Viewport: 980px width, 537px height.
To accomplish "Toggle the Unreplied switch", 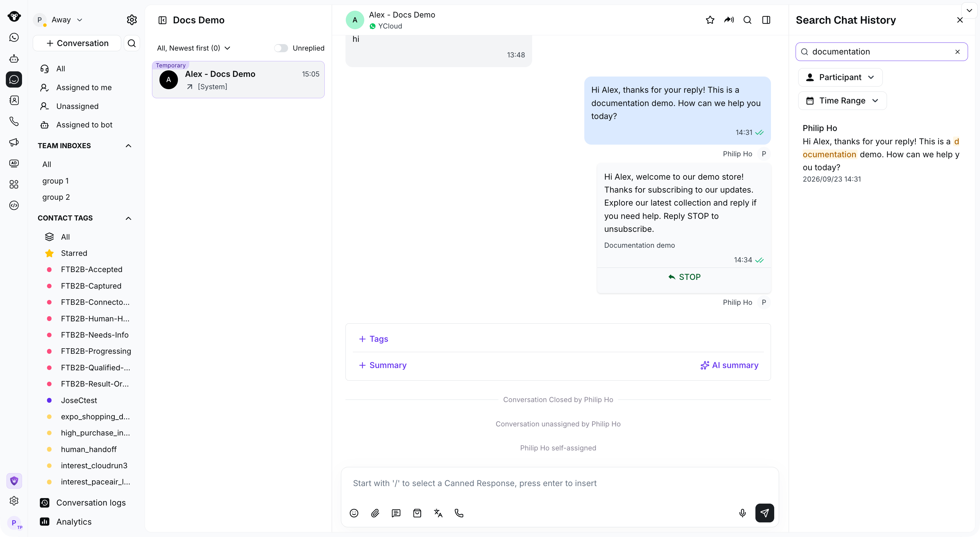I will coord(281,48).
